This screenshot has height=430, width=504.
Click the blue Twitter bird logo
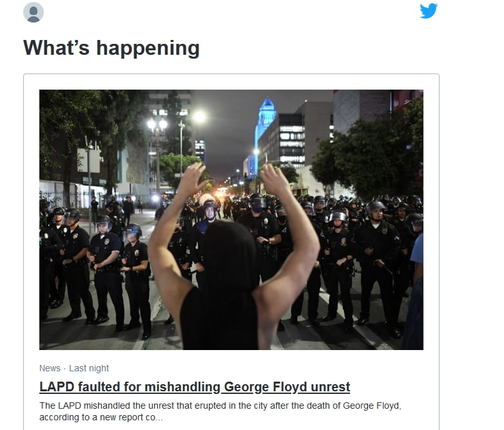tap(429, 10)
